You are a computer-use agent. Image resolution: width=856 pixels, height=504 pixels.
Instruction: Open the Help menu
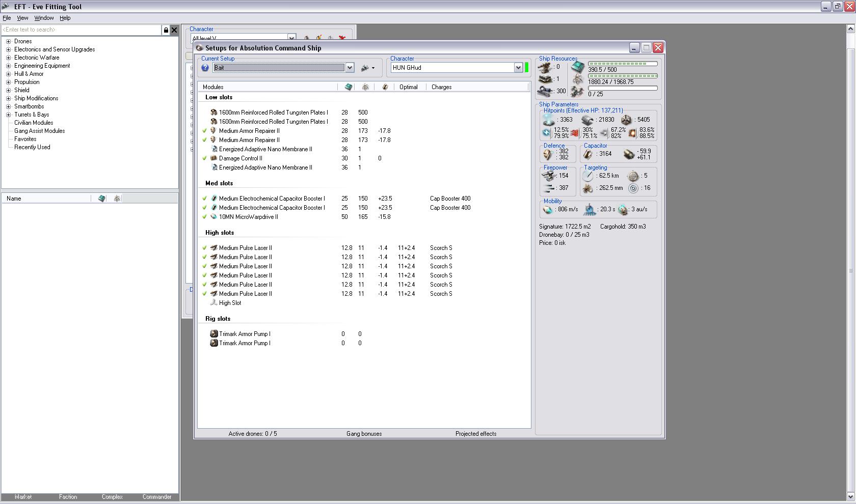point(65,18)
